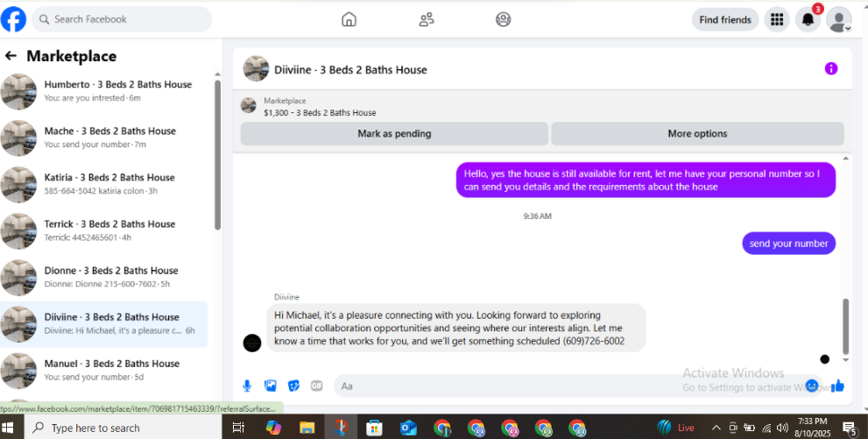Open the account profile dropdown avatar

pyautogui.click(x=839, y=19)
